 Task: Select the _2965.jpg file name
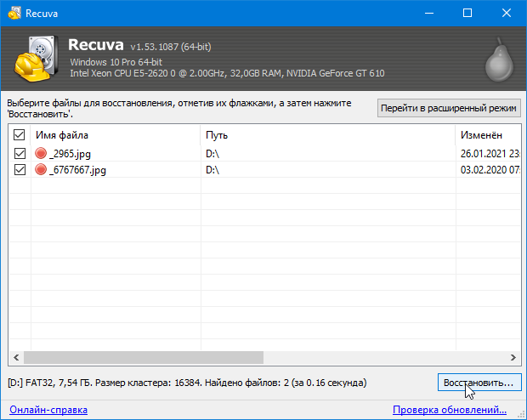70,154
